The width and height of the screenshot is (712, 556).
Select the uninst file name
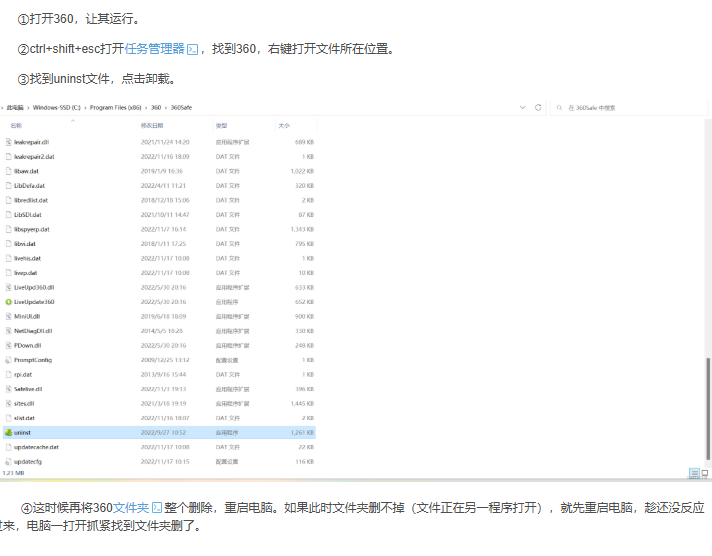click(22, 433)
